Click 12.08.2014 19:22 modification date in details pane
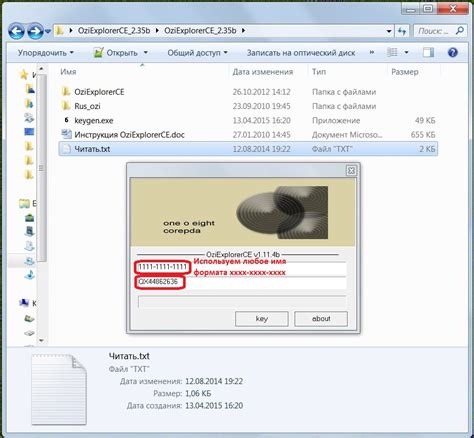Image resolution: width=474 pixels, height=438 pixels. [x=214, y=381]
